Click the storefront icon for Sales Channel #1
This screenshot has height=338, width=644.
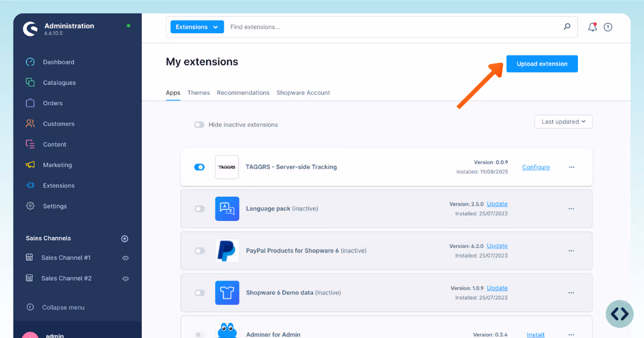30,258
